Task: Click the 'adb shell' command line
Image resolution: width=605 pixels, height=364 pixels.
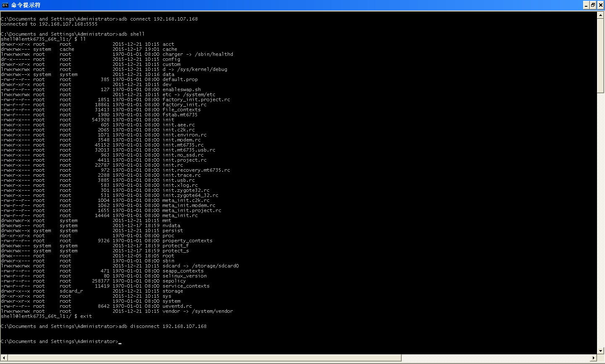Action: coord(73,34)
